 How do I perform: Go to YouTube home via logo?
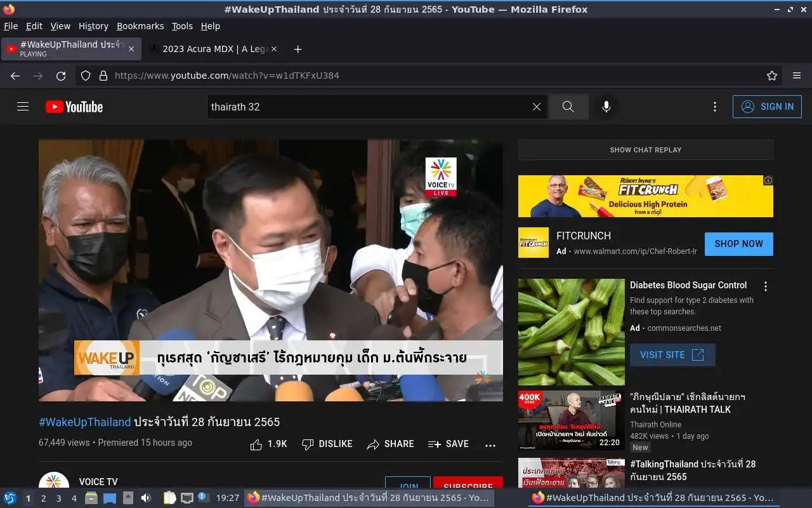pos(74,107)
